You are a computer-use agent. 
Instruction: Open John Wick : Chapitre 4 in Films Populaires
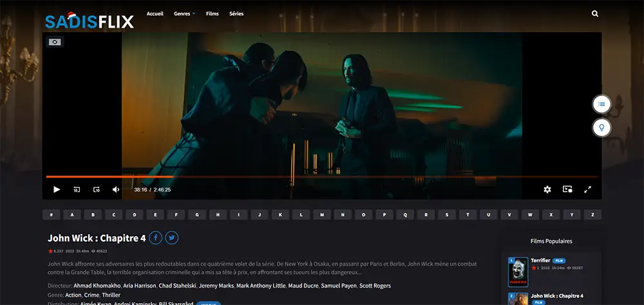coord(556,296)
